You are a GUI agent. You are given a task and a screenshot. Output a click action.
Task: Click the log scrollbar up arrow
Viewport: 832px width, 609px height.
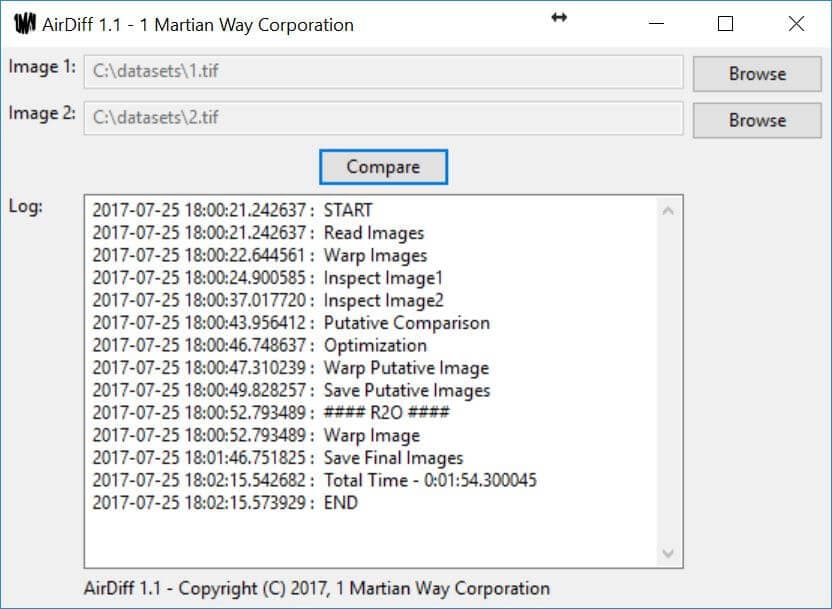point(668,211)
